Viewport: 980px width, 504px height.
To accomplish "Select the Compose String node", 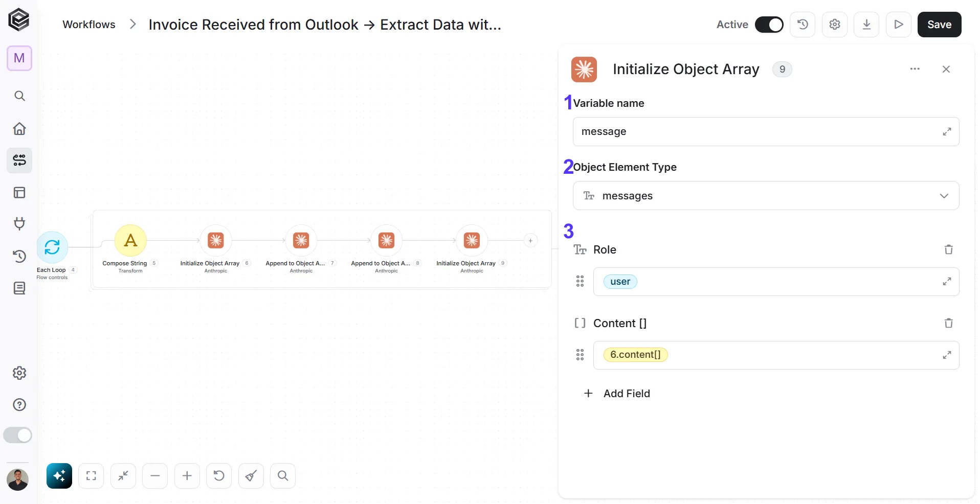I will click(130, 241).
